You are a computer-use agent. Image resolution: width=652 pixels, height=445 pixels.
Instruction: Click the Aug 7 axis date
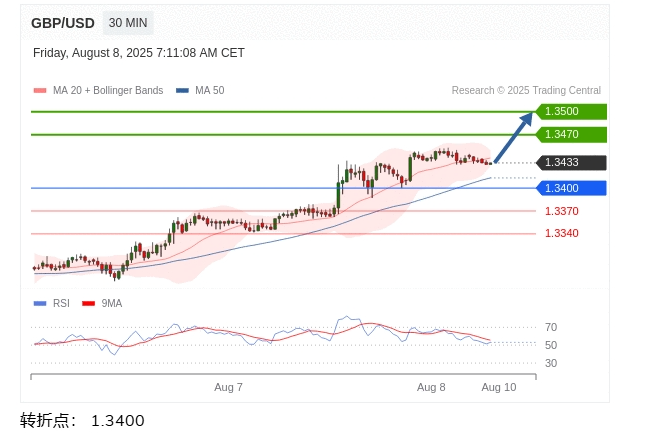coord(228,387)
